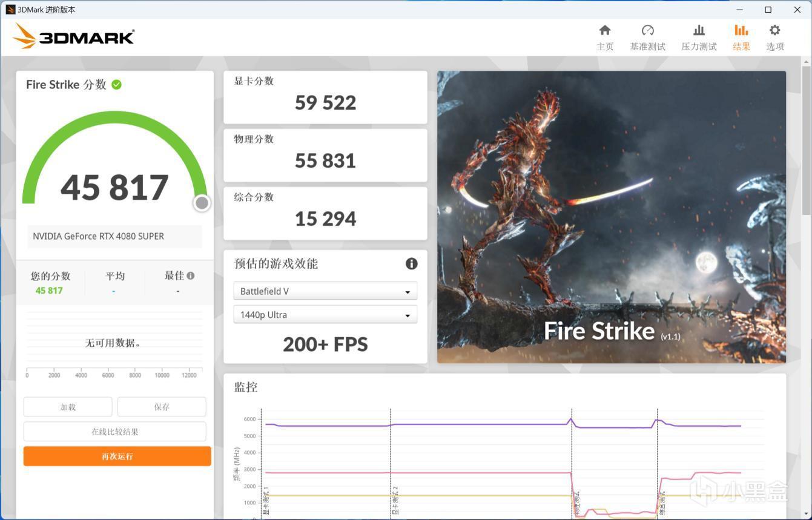This screenshot has height=520, width=812.
Task: Click the 监控 section heading
Action: (x=246, y=387)
